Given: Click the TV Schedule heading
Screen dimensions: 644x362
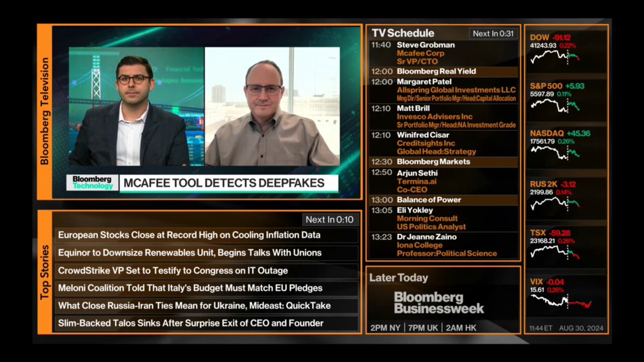Looking at the screenshot, I should click(403, 33).
